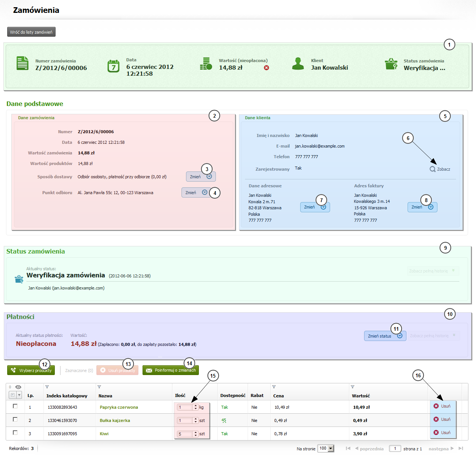This screenshot has height=467, width=476.
Task: Remove Papryka czerwona using its red Usuń icon
Action: [x=436, y=406]
